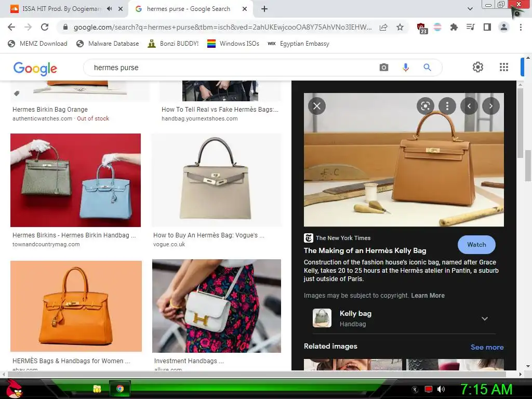This screenshot has width=532, height=399.
Task: Open the media control playlist icon
Action: 470,27
